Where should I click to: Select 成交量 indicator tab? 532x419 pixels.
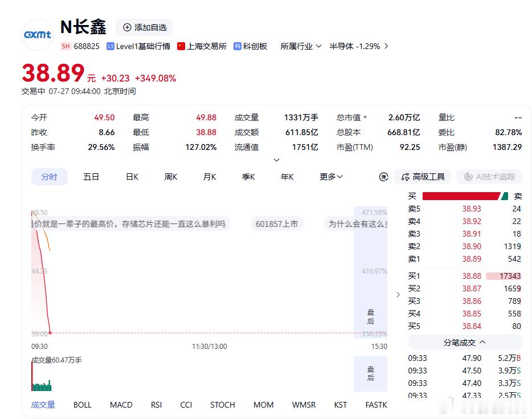(x=43, y=405)
